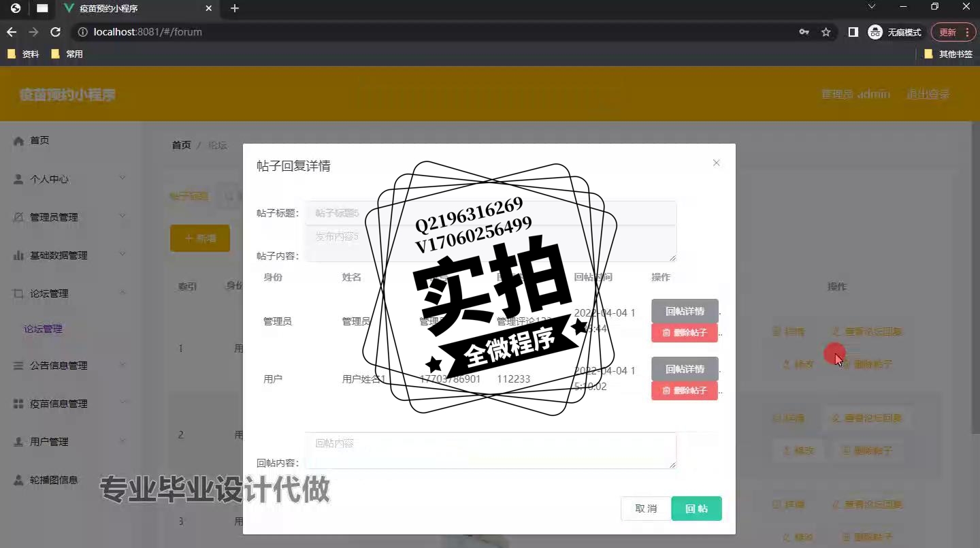Click into the 回帖内容 reply text area

(x=491, y=451)
